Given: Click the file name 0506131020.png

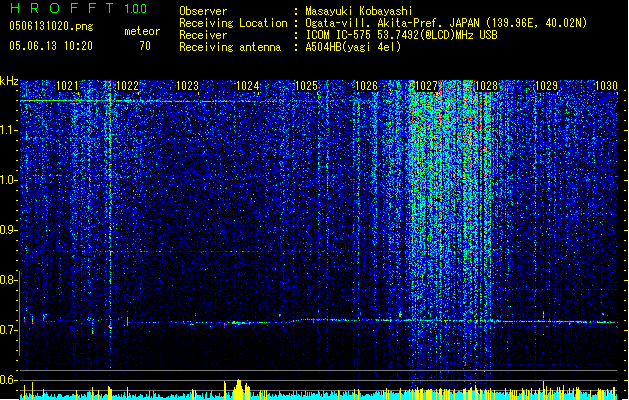Looking at the screenshot, I should point(51,26).
